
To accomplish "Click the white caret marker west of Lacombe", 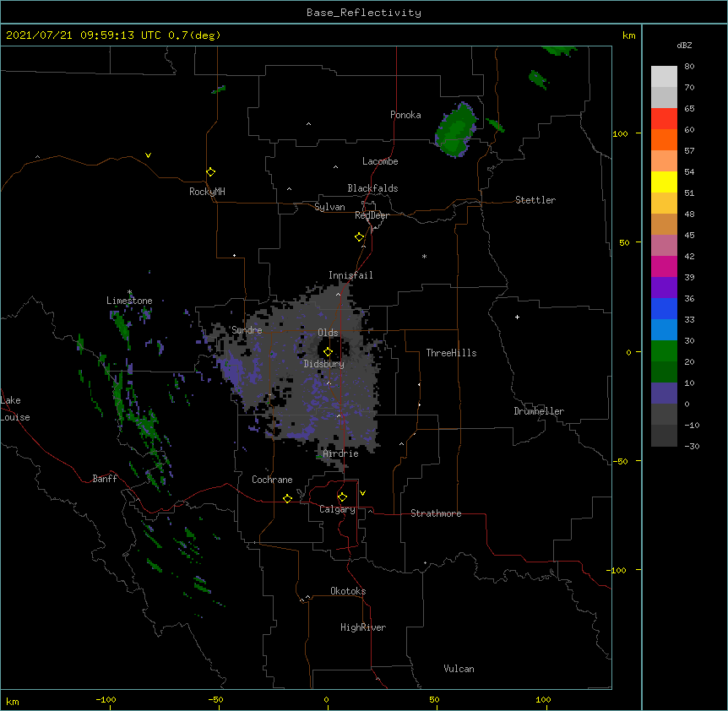I will [x=335, y=167].
